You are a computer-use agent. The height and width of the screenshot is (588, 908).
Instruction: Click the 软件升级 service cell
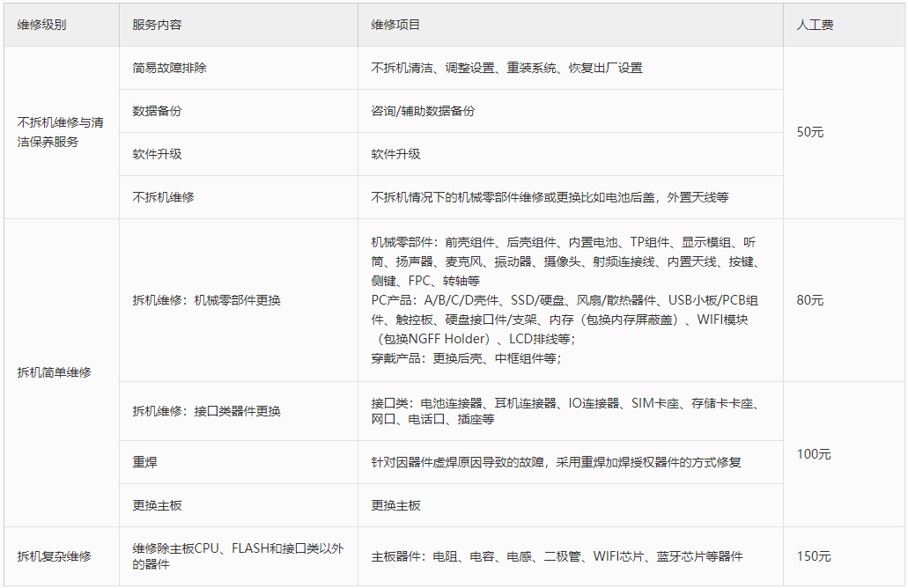(151, 153)
